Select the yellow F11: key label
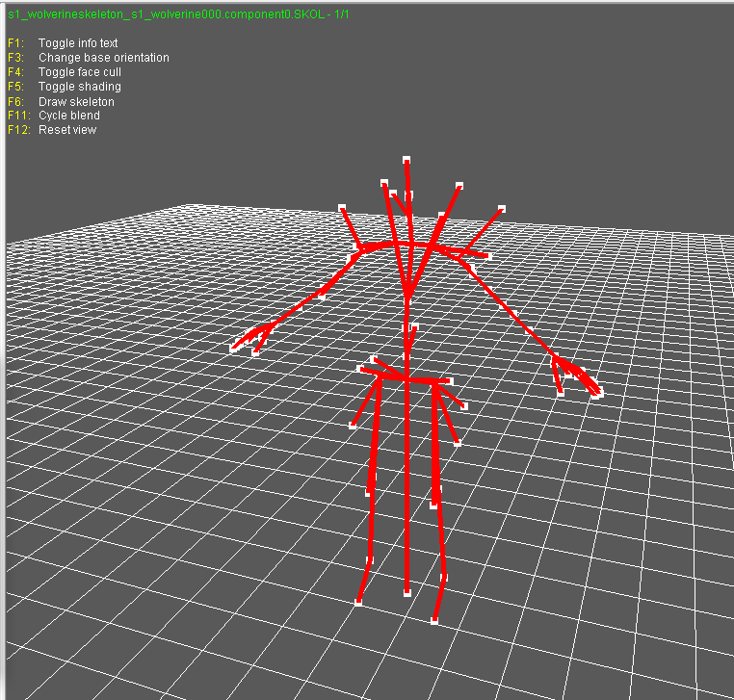 pyautogui.click(x=18, y=116)
